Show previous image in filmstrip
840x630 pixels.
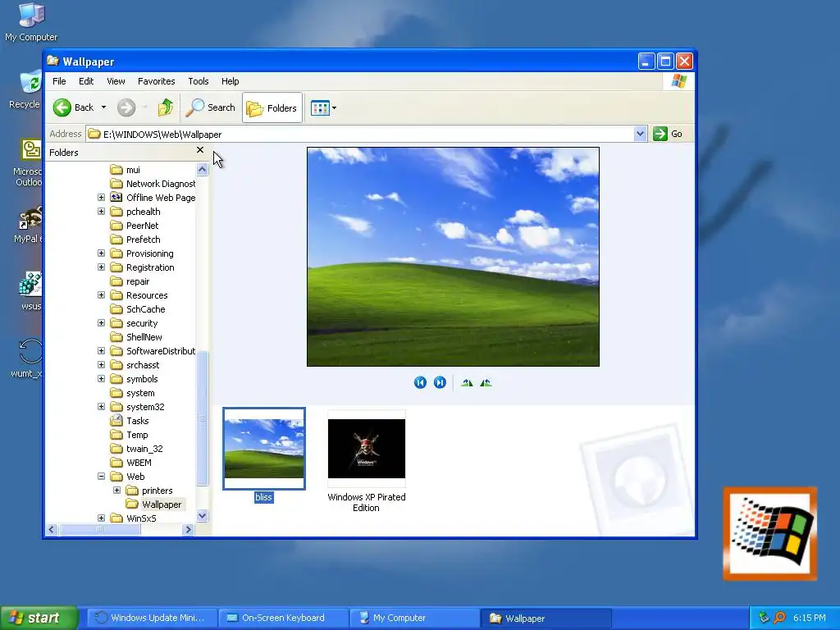(x=420, y=382)
